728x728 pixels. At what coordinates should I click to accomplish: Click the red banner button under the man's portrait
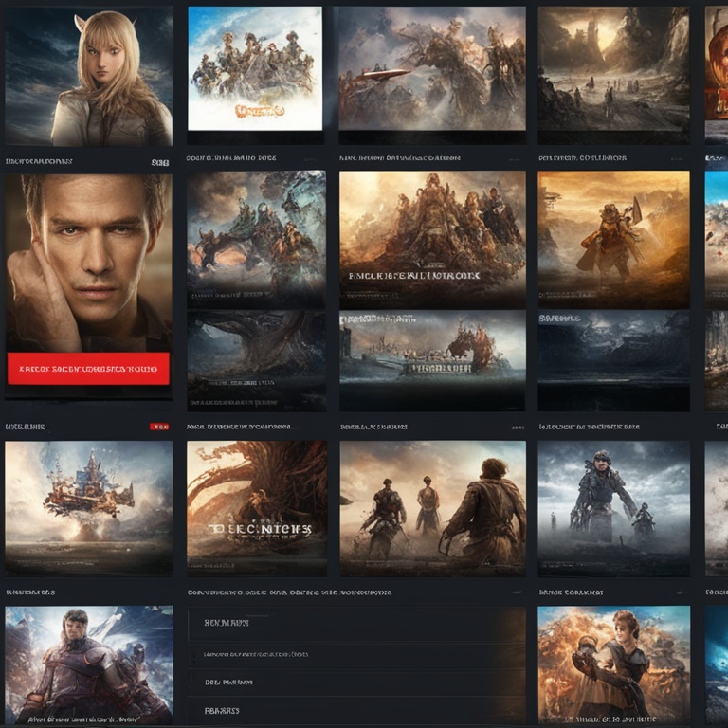pos(89,369)
